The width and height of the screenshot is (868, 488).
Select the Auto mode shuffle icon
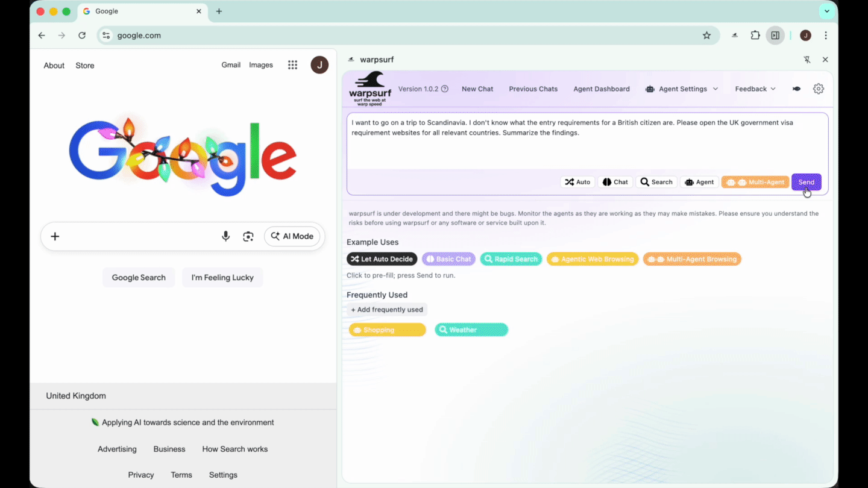(569, 181)
